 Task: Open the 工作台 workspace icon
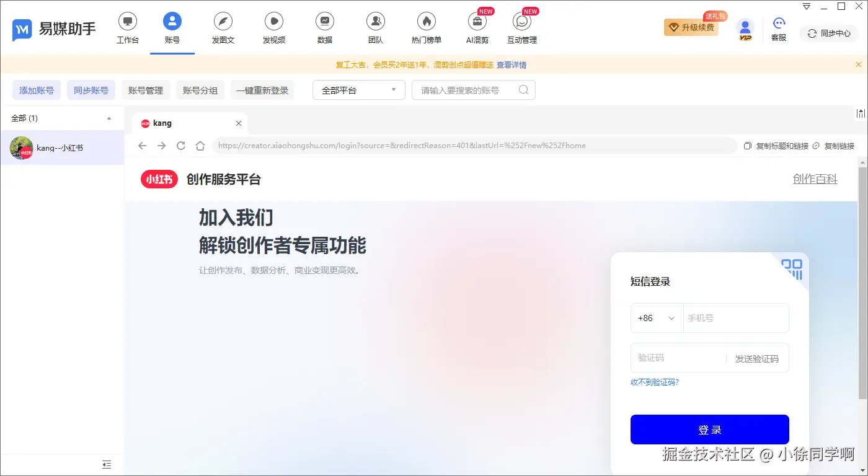128,26
